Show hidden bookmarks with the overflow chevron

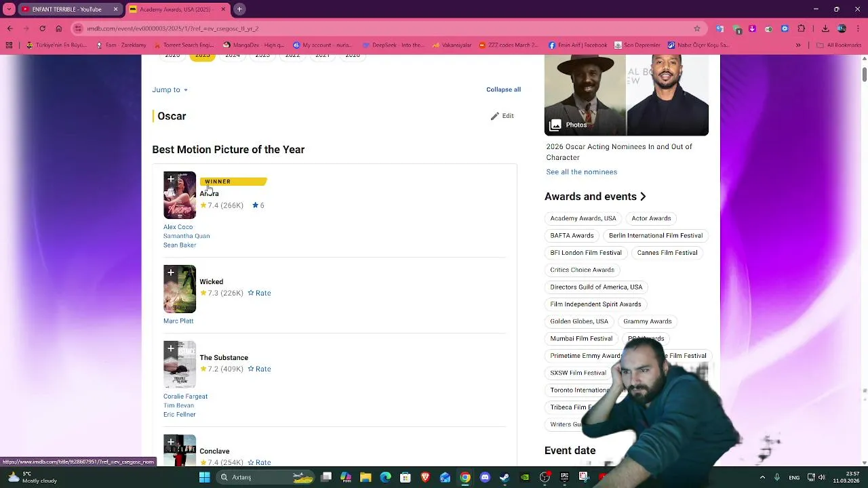coord(798,45)
